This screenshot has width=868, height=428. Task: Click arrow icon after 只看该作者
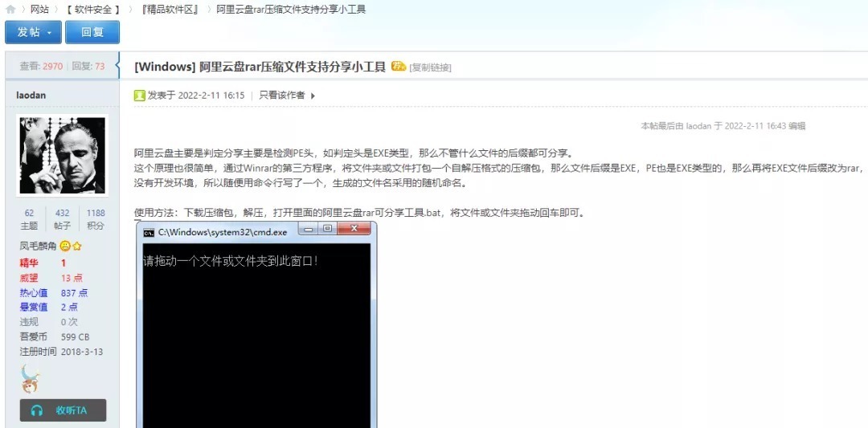(x=313, y=96)
